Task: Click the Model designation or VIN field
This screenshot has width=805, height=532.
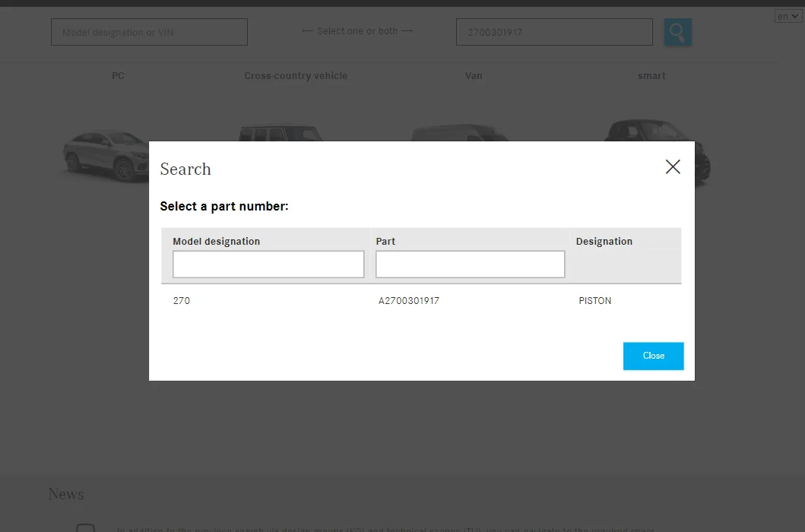Action: 150,32
